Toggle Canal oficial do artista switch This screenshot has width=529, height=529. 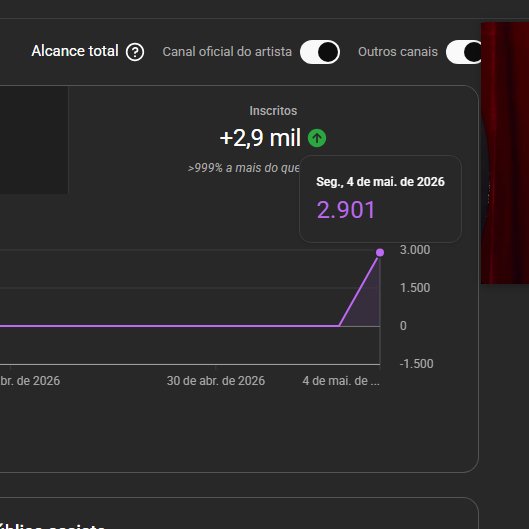(x=319, y=52)
